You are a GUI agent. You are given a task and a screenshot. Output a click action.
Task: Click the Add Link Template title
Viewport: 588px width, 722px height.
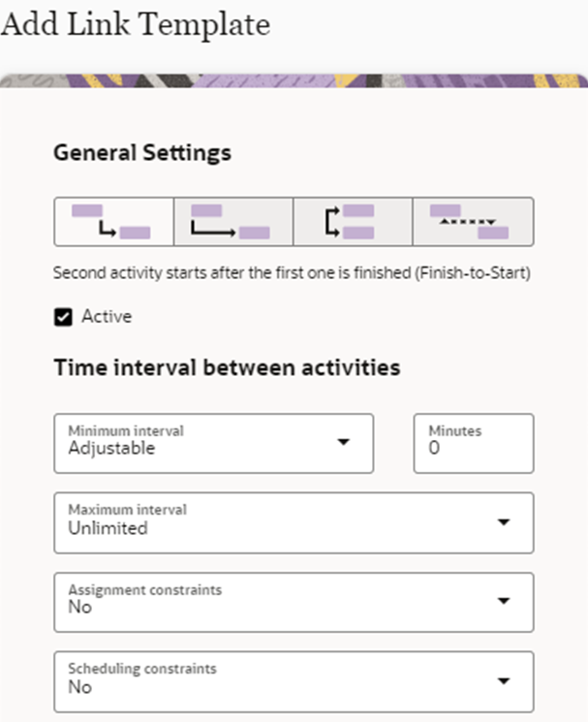tap(136, 24)
